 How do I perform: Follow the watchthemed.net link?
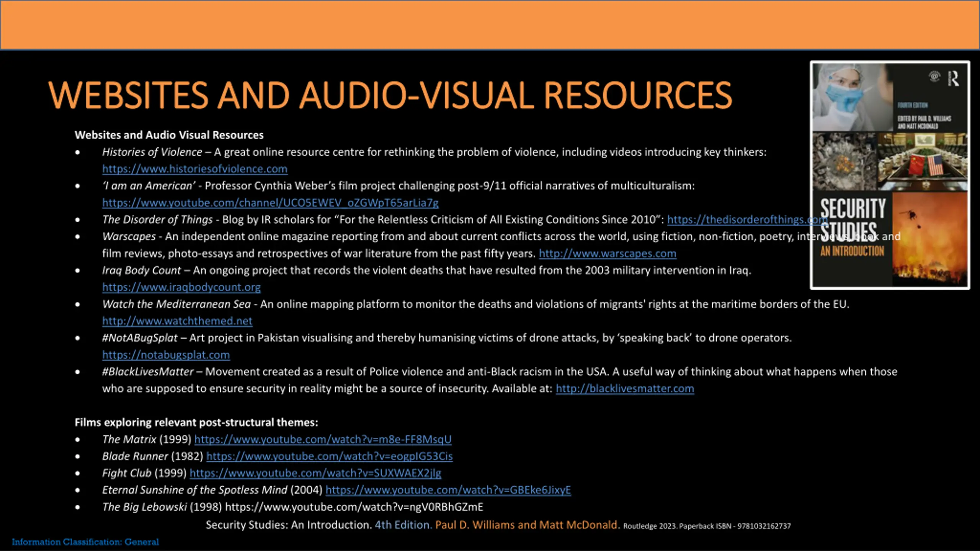(x=177, y=321)
